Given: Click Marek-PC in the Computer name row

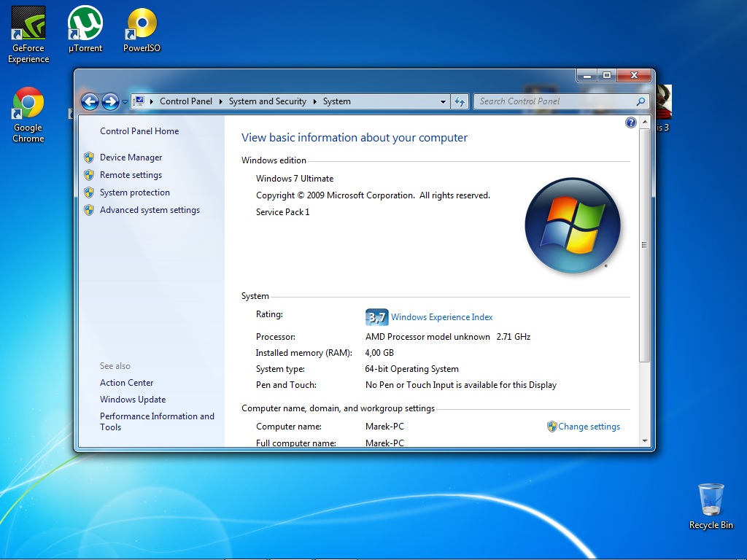Looking at the screenshot, I should click(x=384, y=427).
